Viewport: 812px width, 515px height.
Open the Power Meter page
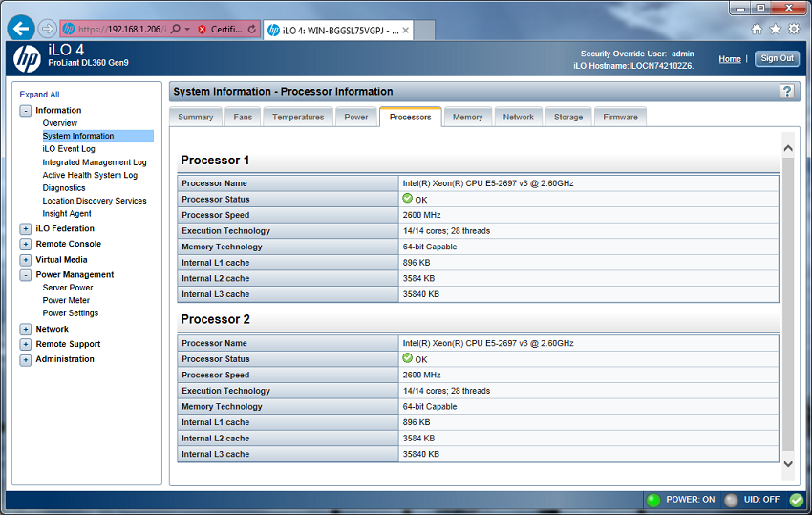click(x=66, y=301)
